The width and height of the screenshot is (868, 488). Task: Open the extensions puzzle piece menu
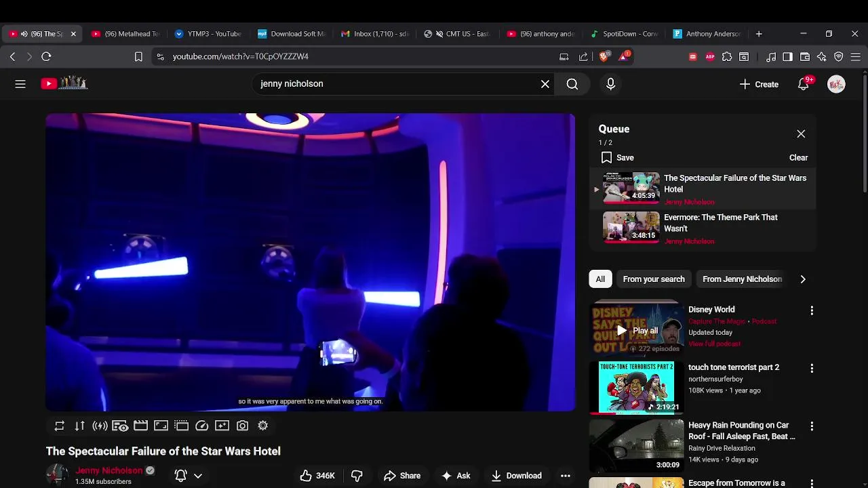[727, 57]
